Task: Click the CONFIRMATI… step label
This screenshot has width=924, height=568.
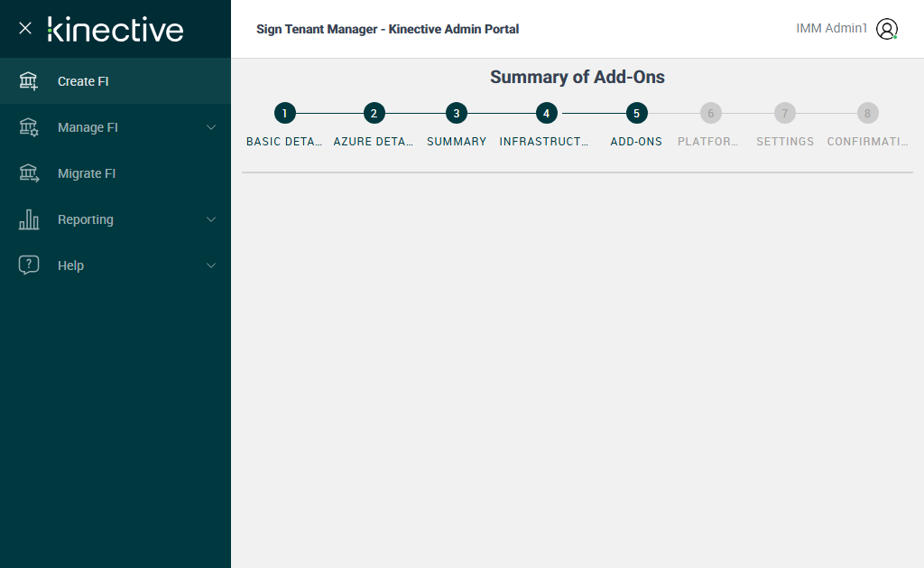Action: 867,142
